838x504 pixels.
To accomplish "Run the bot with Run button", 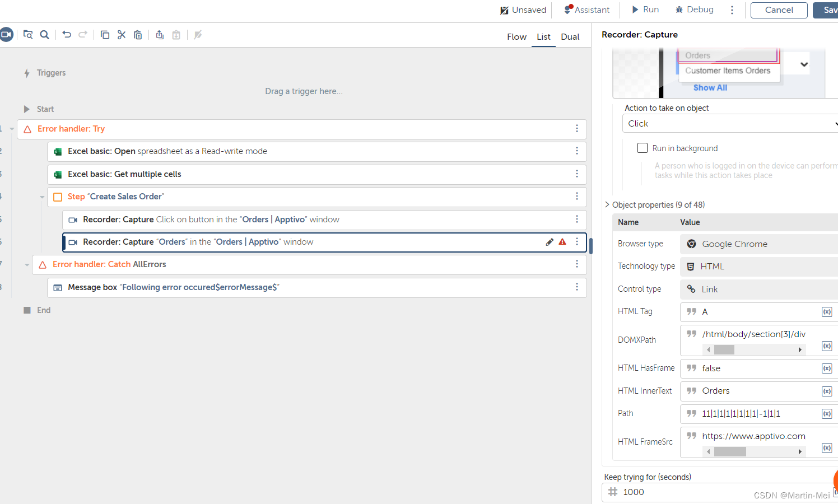I will point(645,10).
